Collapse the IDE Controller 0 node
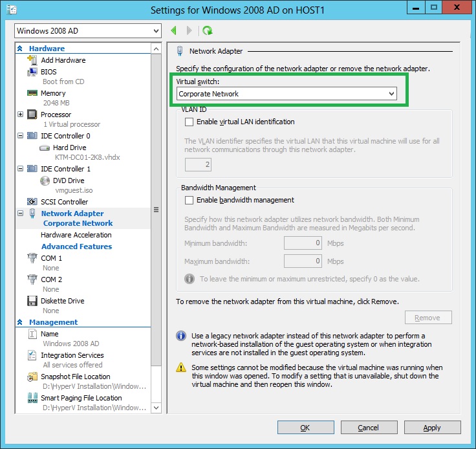Screen dimensions: 476x449 point(20,135)
